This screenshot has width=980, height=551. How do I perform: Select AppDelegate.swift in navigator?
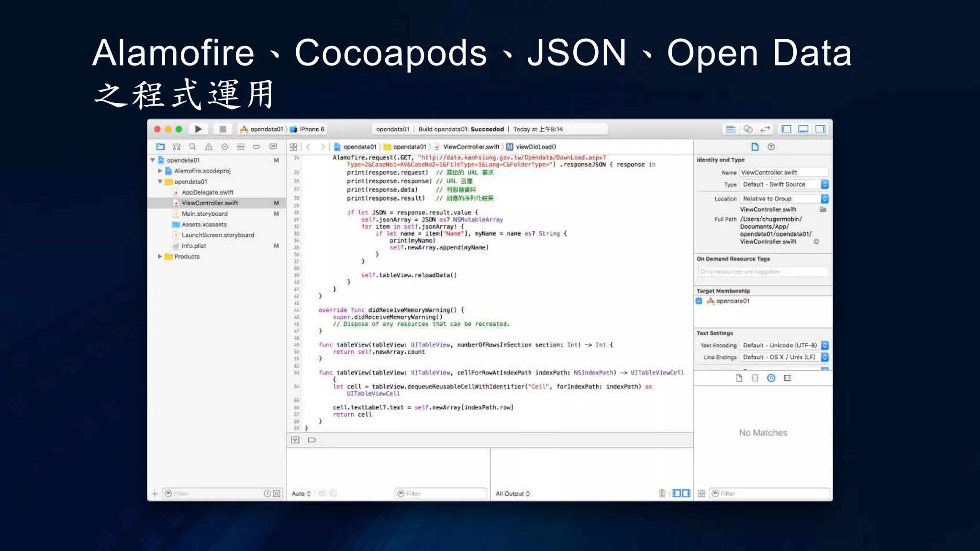(x=207, y=192)
